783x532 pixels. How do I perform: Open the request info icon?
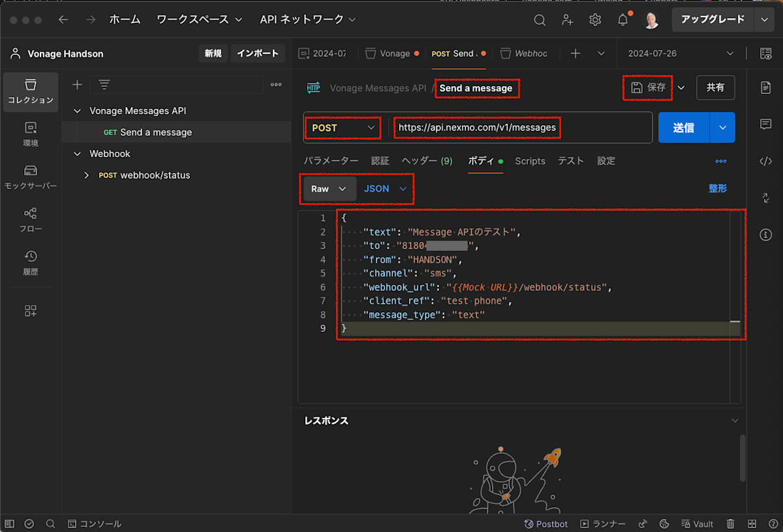point(766,235)
